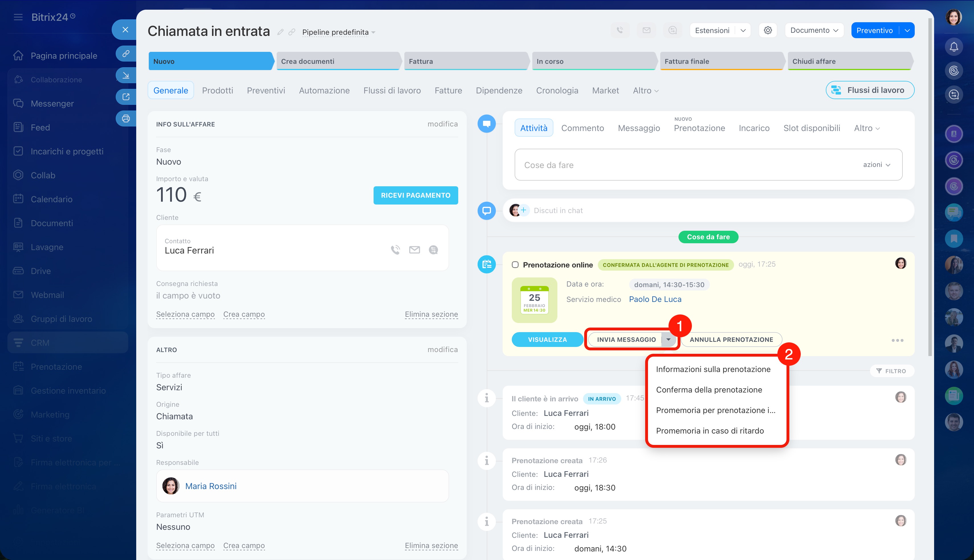Click the Ricevi pagamento button
Viewport: 974px width, 560px height.
(415, 195)
